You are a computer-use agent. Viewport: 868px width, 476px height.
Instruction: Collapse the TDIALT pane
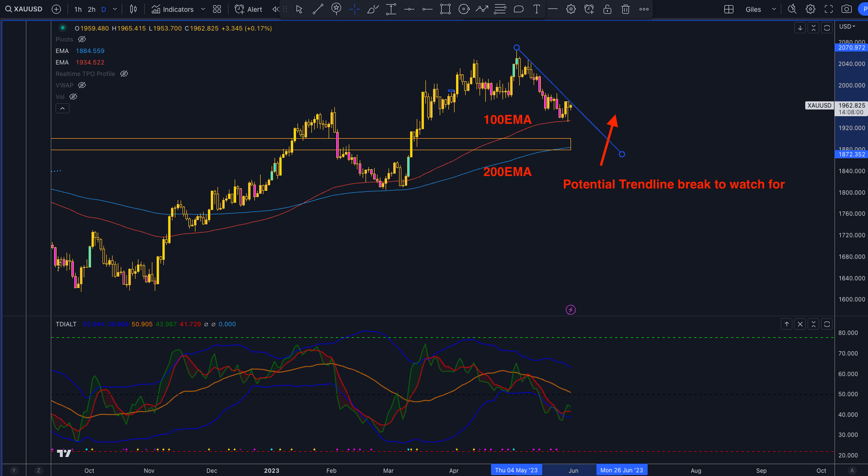click(x=814, y=324)
